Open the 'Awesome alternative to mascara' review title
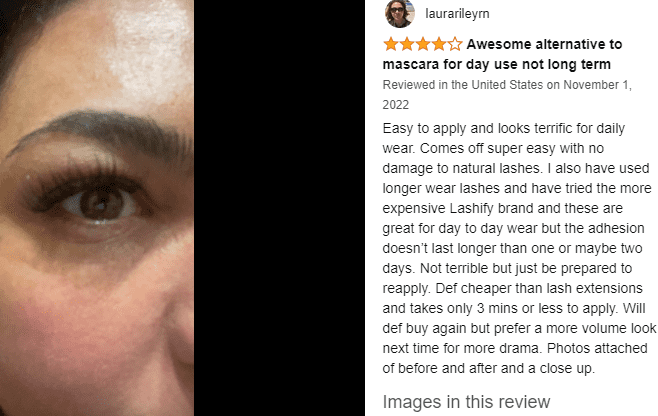This screenshot has width=658, height=416. [502, 54]
